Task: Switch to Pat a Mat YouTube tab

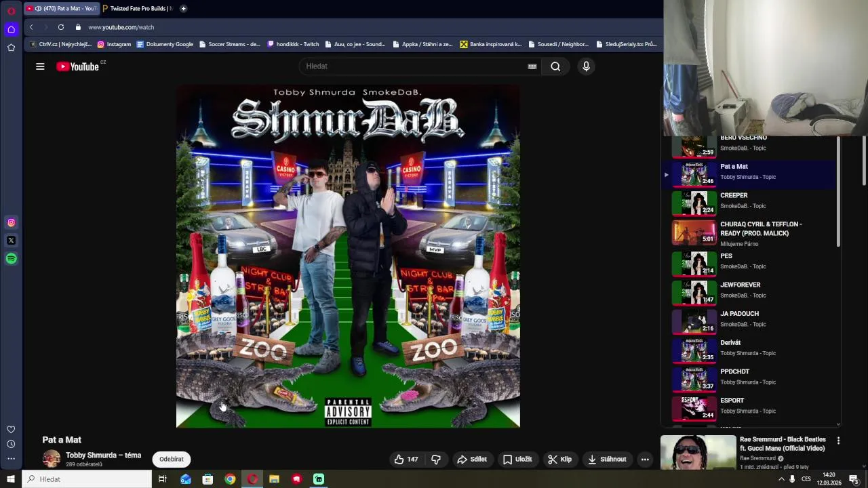Action: click(61, 9)
